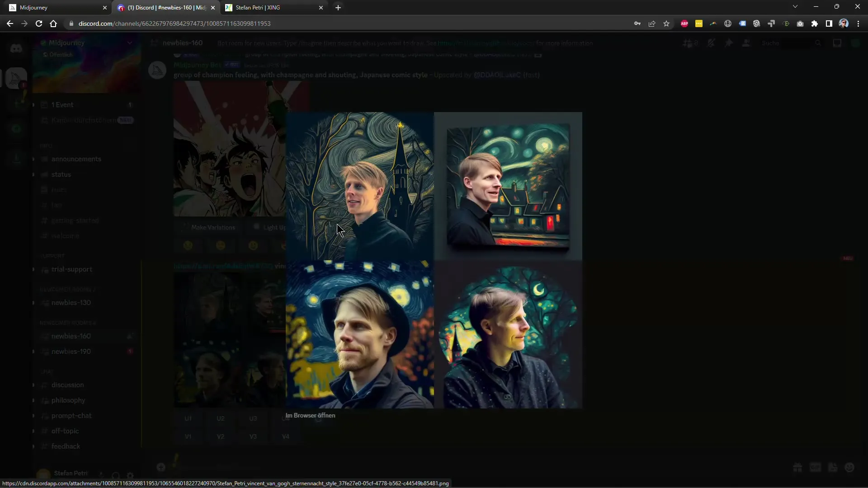
Task: Click the Suche search field
Action: pyautogui.click(x=791, y=43)
